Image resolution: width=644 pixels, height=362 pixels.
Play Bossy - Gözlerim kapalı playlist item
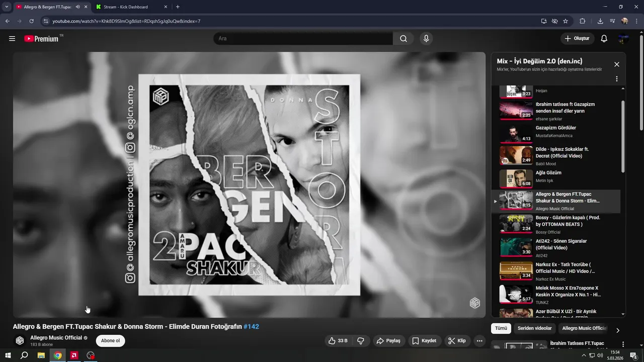(x=555, y=224)
